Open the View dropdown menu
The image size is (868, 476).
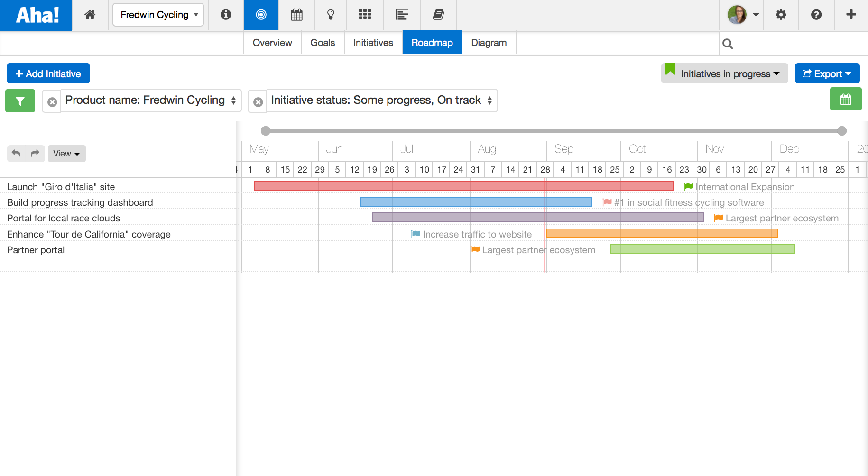(x=66, y=153)
